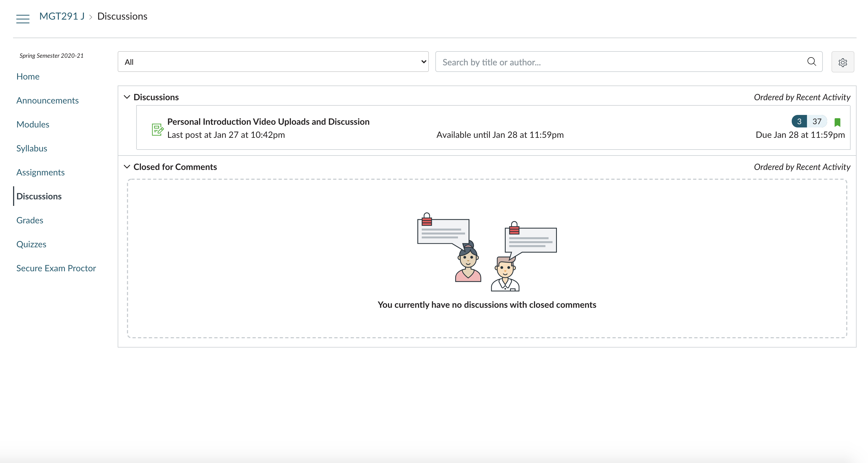
Task: Open the course navigation hamburger menu
Action: 23,19
